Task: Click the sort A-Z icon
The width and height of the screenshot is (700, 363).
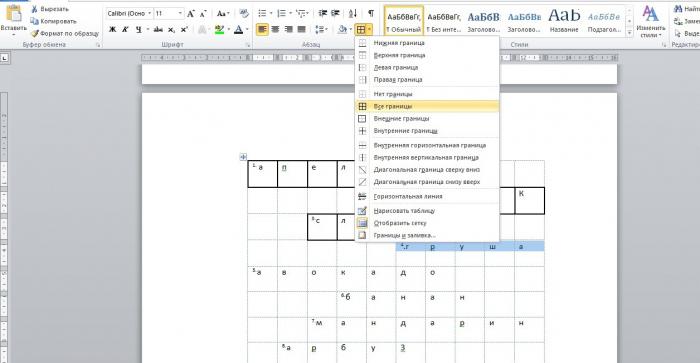Action: pyautogui.click(x=353, y=14)
